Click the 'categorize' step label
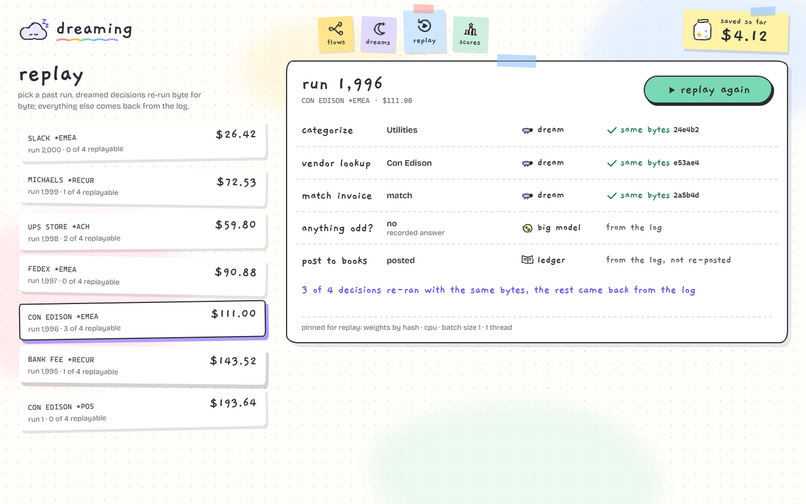The height and width of the screenshot is (504, 806). [327, 131]
